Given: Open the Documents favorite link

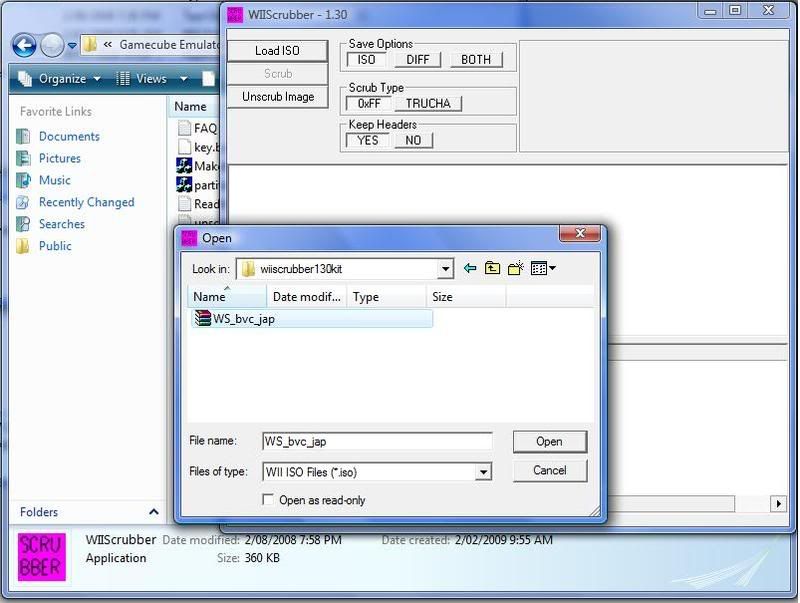Looking at the screenshot, I should (69, 136).
